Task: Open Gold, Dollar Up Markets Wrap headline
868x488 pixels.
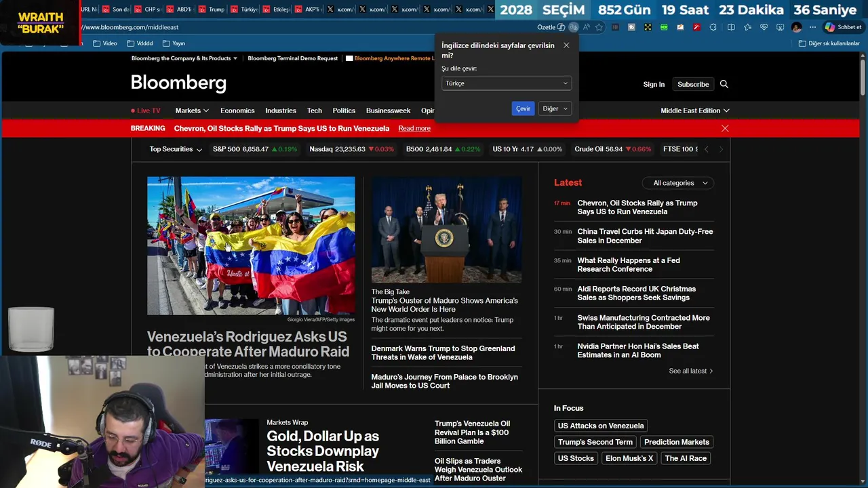Action: pyautogui.click(x=323, y=451)
